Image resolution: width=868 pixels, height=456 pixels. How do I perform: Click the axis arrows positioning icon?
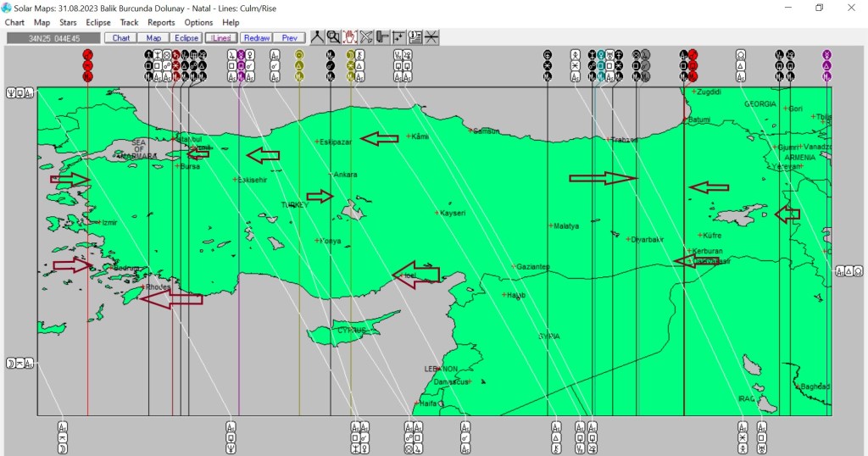pos(398,37)
